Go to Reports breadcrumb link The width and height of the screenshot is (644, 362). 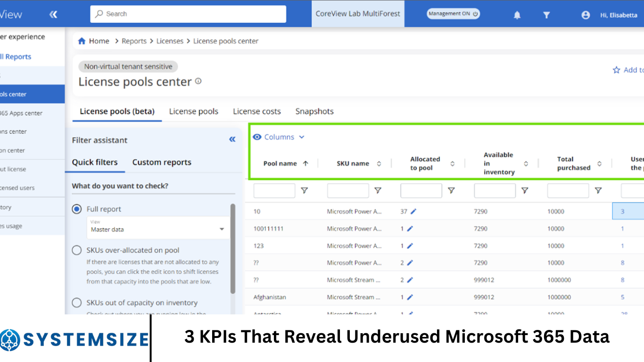pyautogui.click(x=134, y=41)
